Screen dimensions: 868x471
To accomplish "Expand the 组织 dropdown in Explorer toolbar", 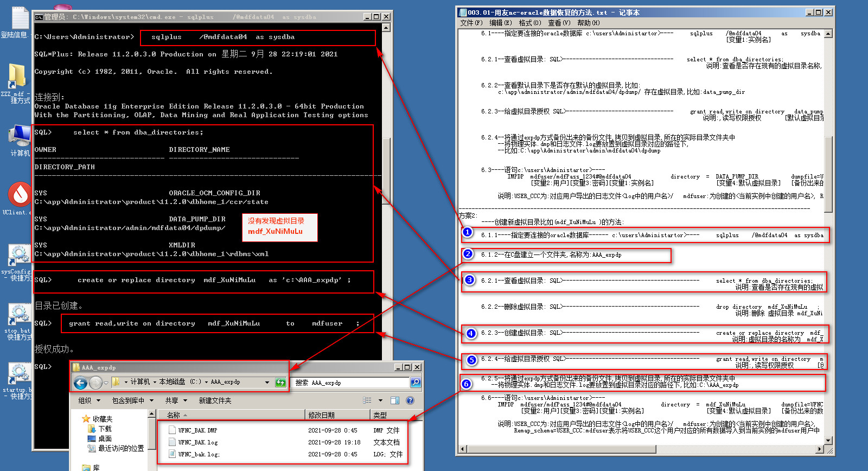I will (90, 400).
